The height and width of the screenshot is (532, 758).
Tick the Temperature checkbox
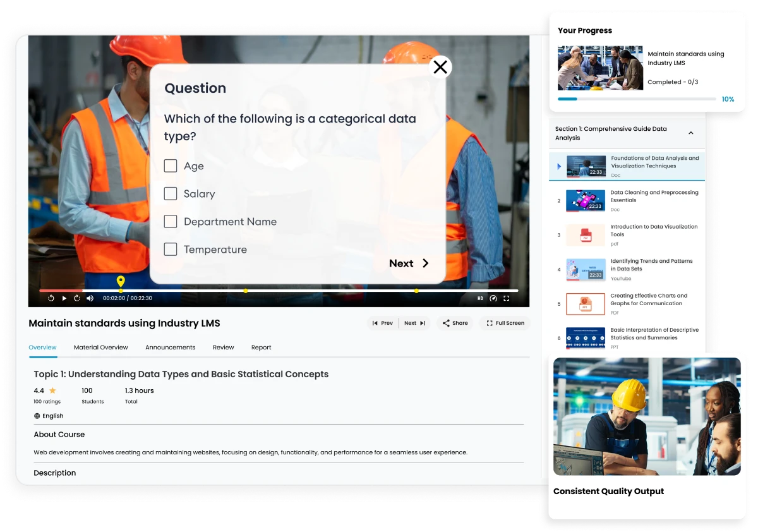[x=171, y=249]
